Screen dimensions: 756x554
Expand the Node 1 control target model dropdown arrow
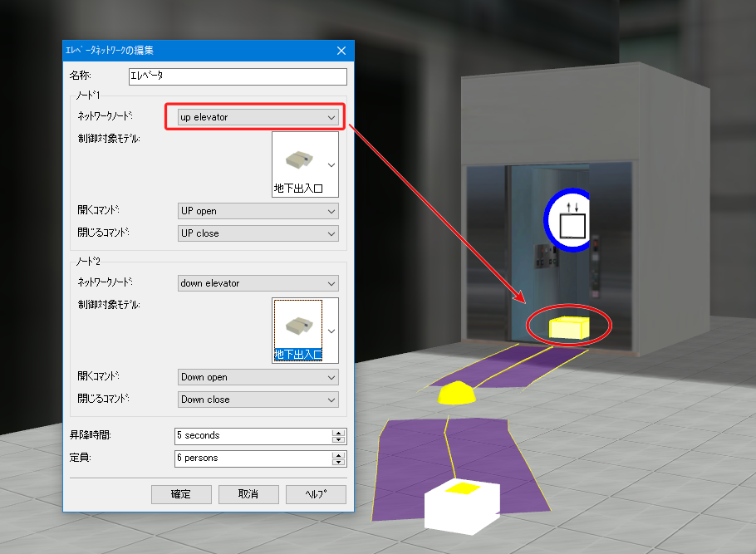[x=331, y=165]
